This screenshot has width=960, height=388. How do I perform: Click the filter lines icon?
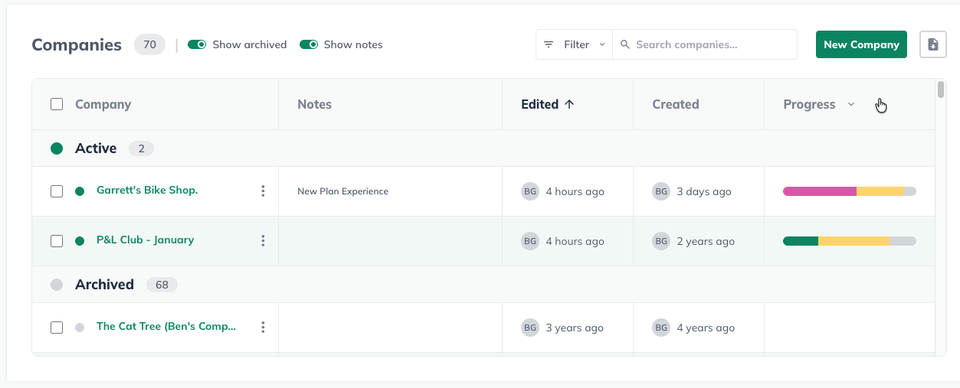[x=549, y=45]
